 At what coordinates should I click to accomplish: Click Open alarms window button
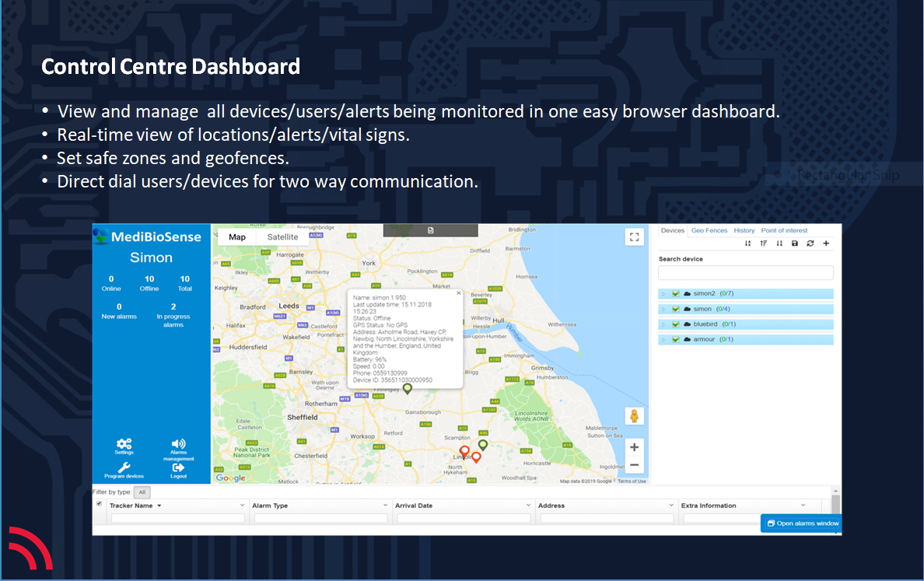click(x=802, y=523)
